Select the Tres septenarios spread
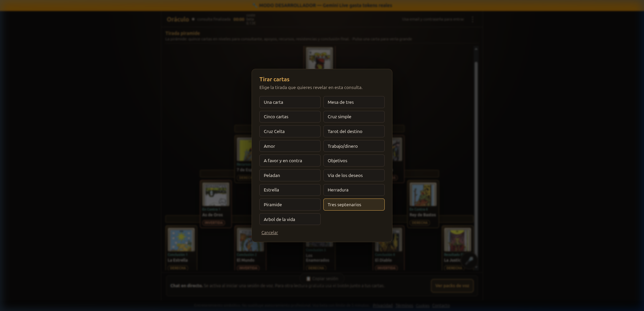The image size is (644, 311). pyautogui.click(x=354, y=205)
